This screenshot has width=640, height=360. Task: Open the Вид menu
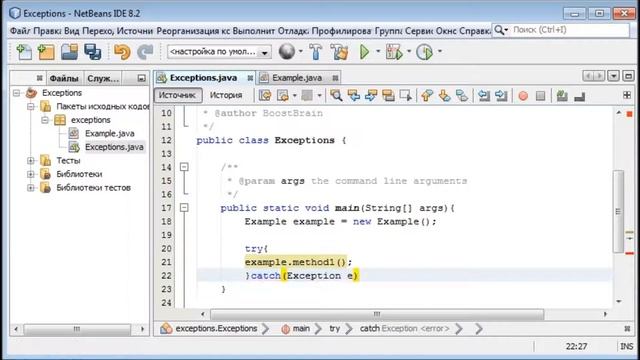click(x=72, y=31)
